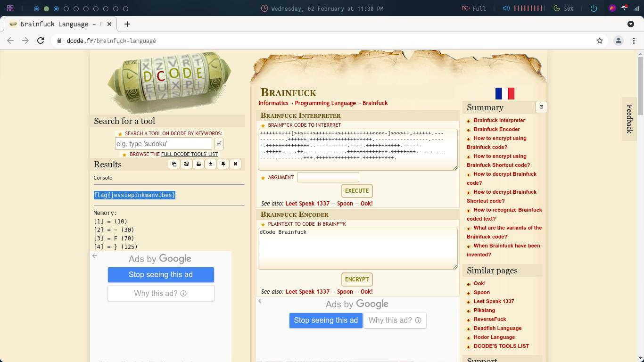Open battery status indicator

tap(473, 8)
